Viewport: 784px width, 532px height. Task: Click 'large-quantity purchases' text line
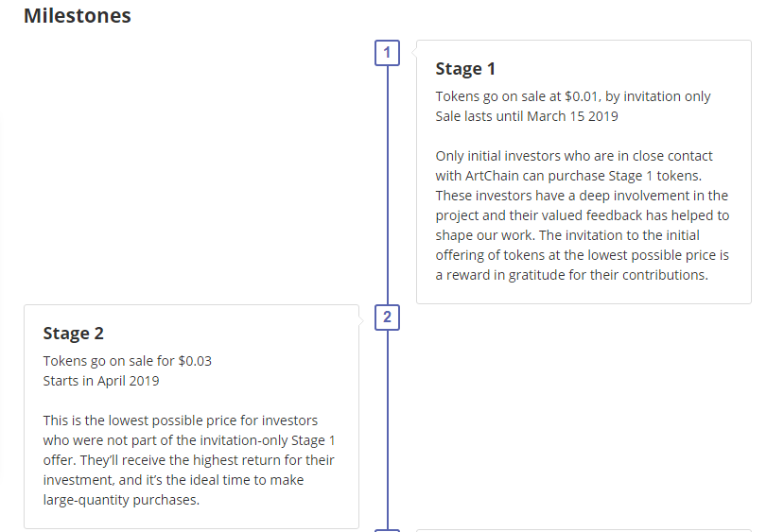(x=121, y=500)
